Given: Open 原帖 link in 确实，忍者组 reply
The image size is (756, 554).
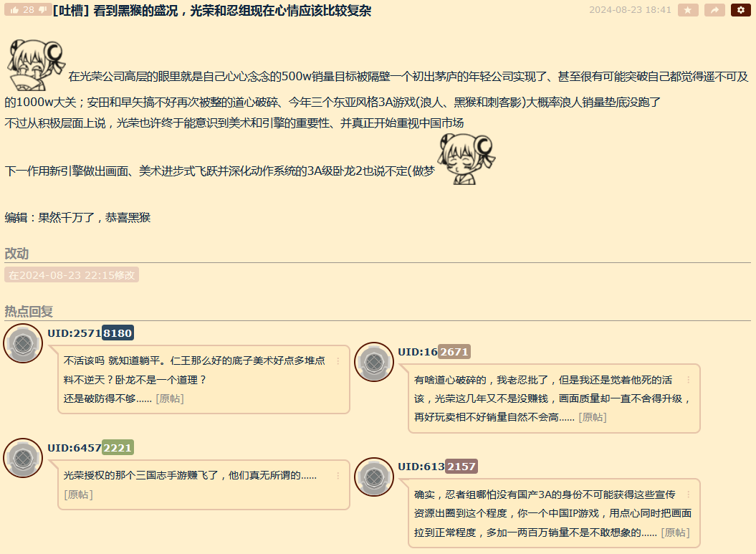Looking at the screenshot, I should coord(675,532).
